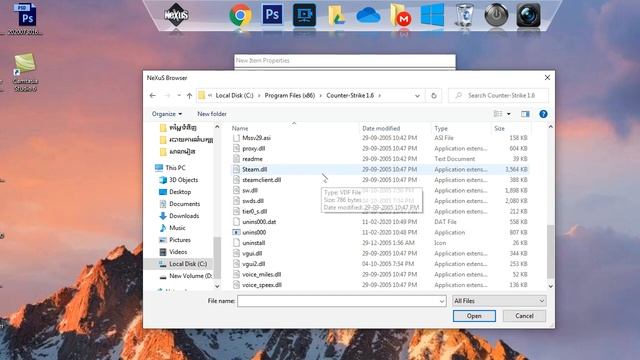The width and height of the screenshot is (640, 360).
Task: Click the power button dock icon
Action: point(496,15)
